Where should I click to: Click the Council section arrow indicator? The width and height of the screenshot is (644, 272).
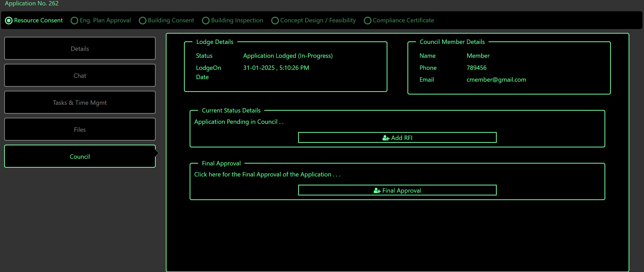pyautogui.click(x=157, y=153)
